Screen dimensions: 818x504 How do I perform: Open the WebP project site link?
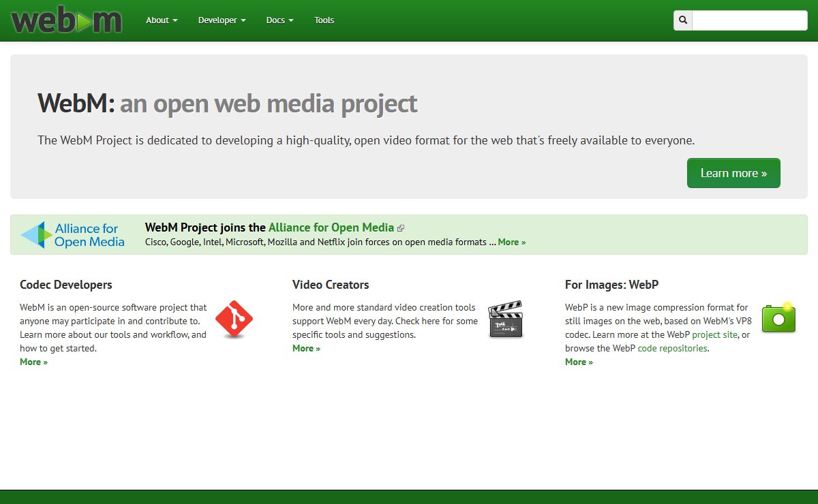pyautogui.click(x=714, y=334)
